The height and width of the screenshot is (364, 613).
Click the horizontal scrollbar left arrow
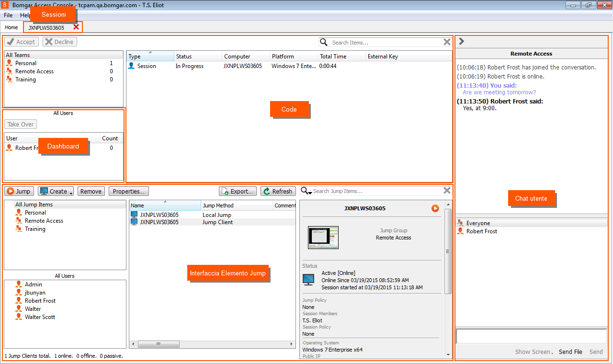(133, 344)
